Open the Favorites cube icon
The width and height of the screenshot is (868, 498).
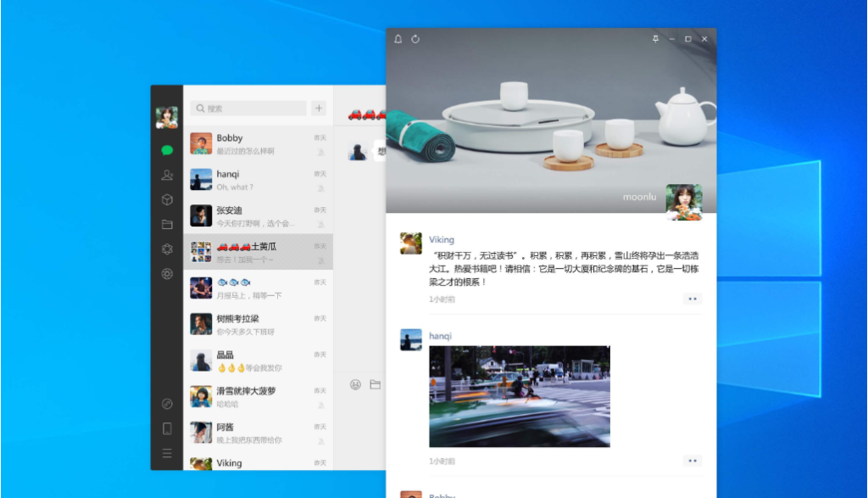[167, 199]
